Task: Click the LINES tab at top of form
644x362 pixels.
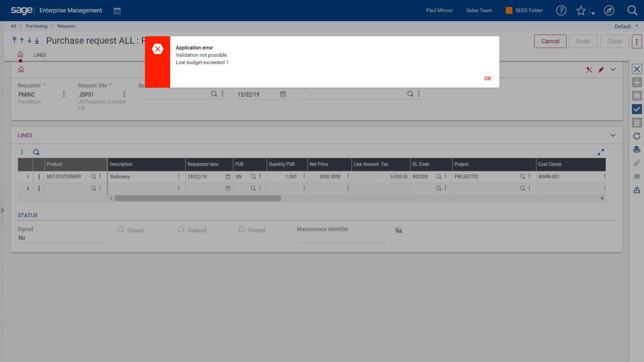Action: [40, 55]
